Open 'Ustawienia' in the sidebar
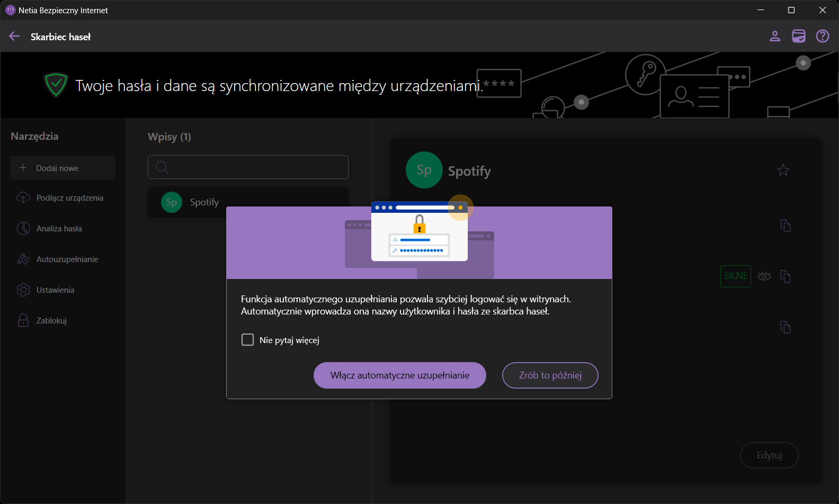The height and width of the screenshot is (504, 839). click(55, 290)
